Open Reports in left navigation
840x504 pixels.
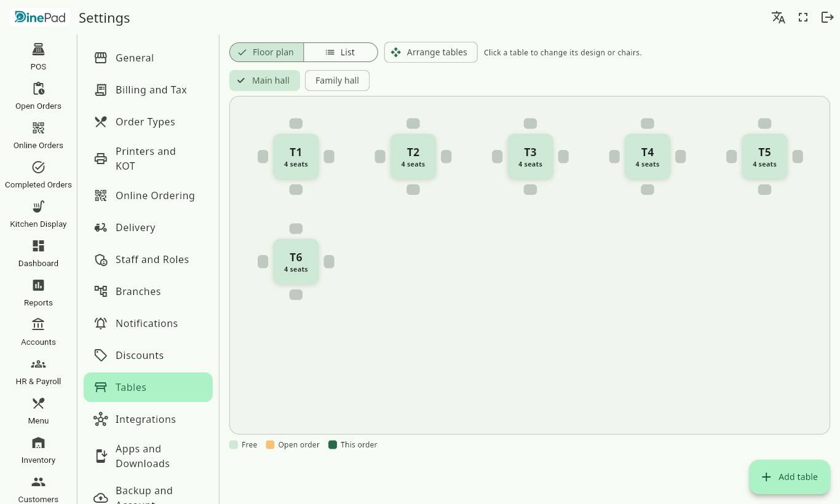click(38, 292)
